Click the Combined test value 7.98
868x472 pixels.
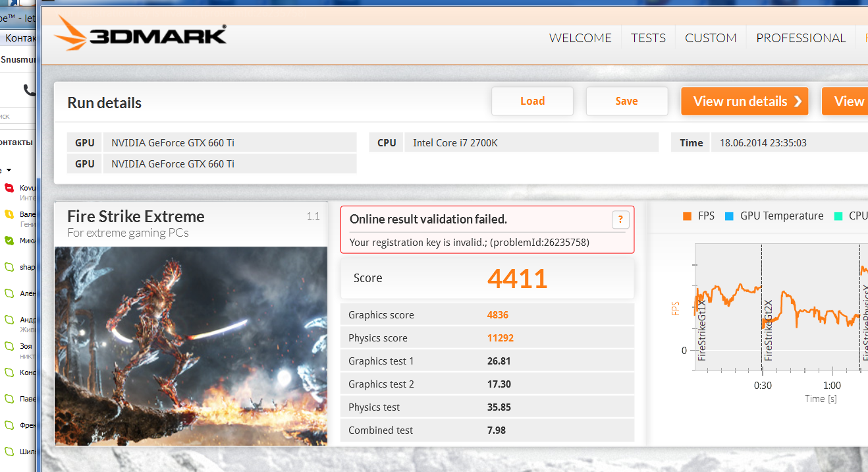497,430
